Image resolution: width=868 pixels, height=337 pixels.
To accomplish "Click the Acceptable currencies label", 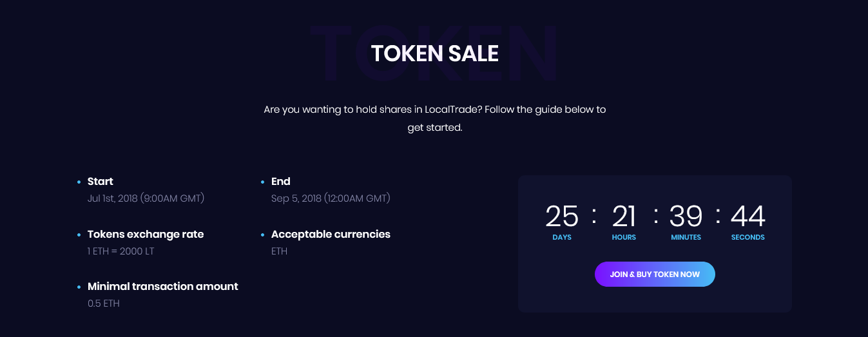I will pos(331,235).
